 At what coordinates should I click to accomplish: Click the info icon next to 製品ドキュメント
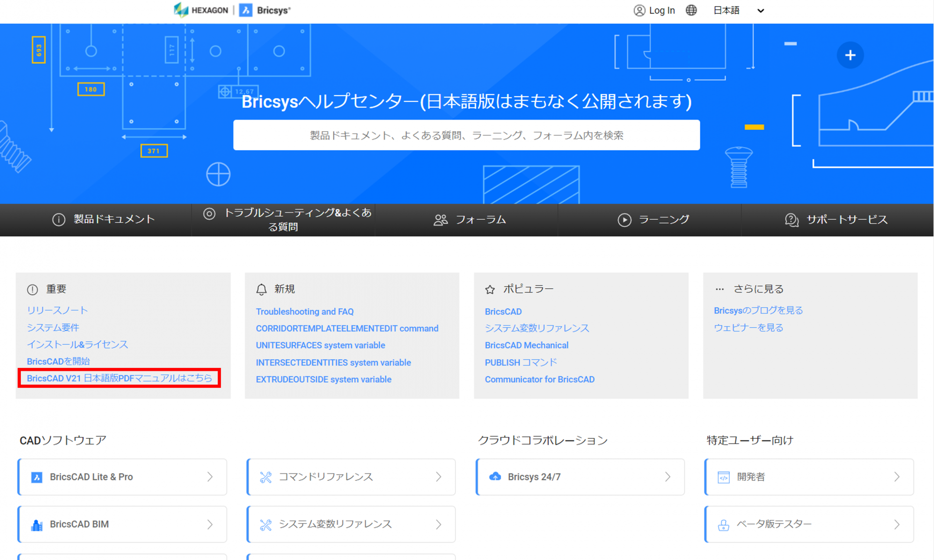coord(59,220)
